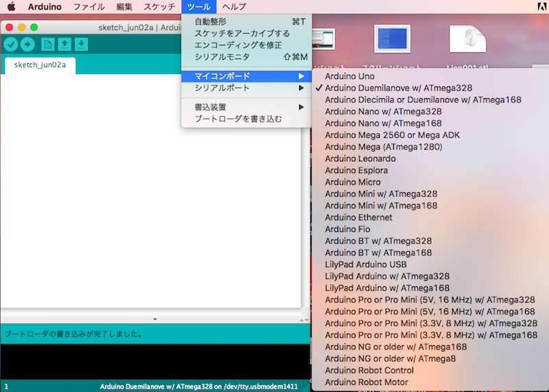Expand the シリアルポート submenu

(x=246, y=88)
